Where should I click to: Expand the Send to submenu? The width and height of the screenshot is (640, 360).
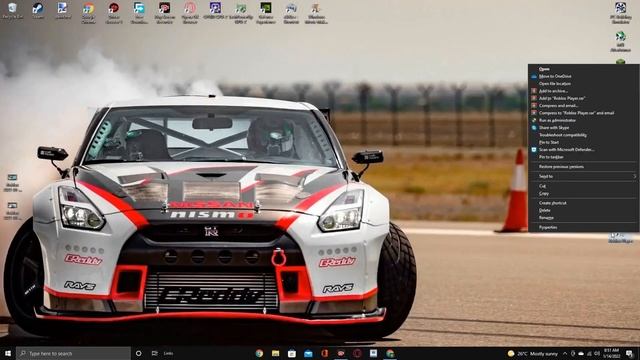pyautogui.click(x=584, y=177)
